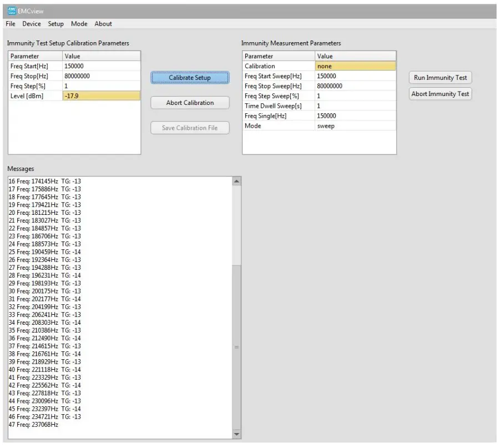Open the Mode menu

coord(79,24)
